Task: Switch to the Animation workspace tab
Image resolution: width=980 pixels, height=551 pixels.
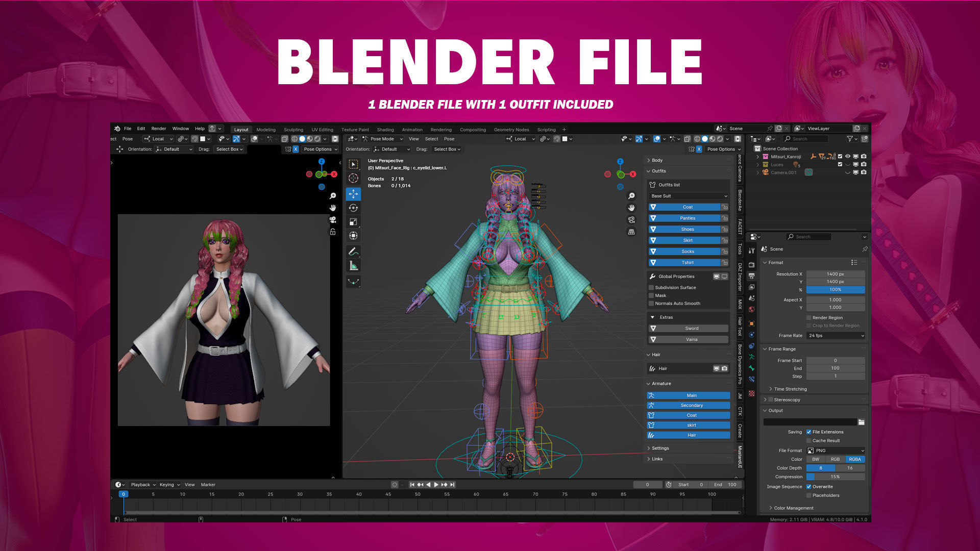Action: tap(412, 130)
